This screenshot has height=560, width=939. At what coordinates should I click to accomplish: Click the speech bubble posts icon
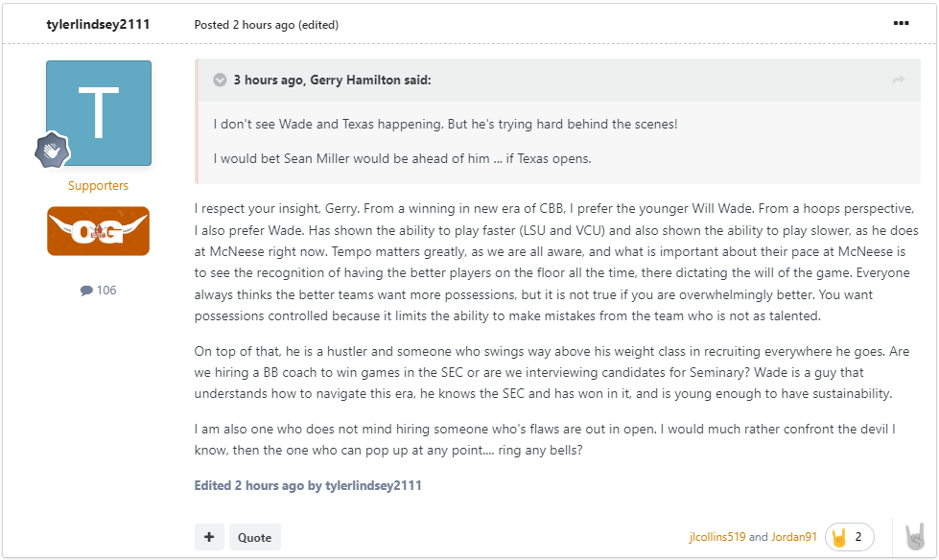(x=86, y=291)
